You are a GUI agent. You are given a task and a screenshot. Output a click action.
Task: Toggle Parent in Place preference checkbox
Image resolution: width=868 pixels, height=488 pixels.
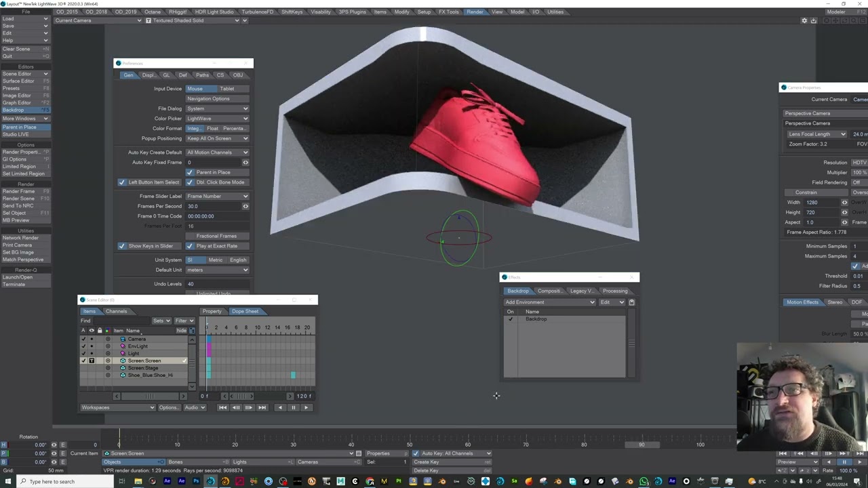tap(190, 172)
